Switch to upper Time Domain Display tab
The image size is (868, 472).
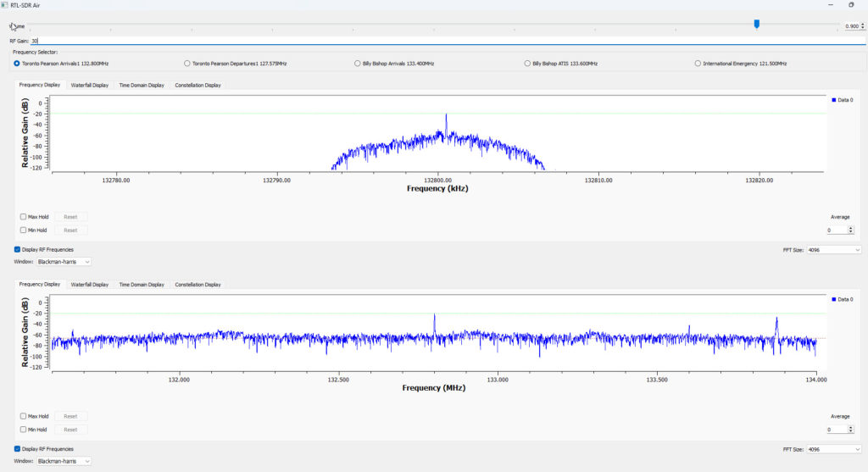pyautogui.click(x=142, y=85)
